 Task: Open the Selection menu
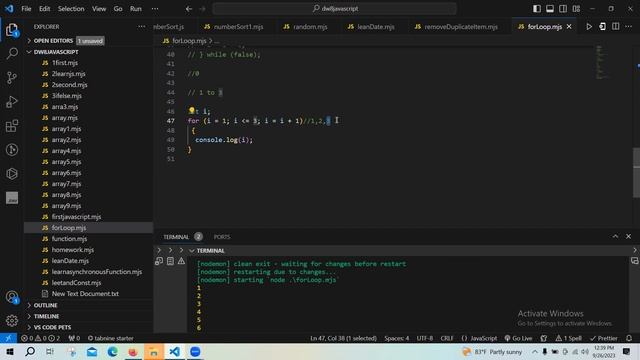[x=71, y=9]
